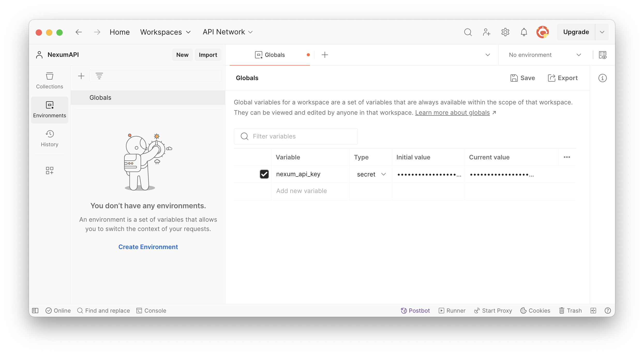Open the info panel icon
This screenshot has height=355, width=644.
(x=602, y=78)
